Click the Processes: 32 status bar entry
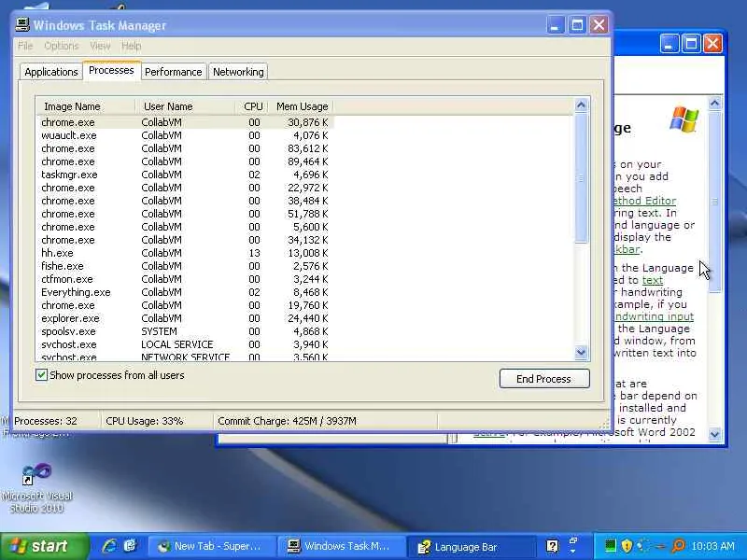The image size is (747, 560). (56, 421)
